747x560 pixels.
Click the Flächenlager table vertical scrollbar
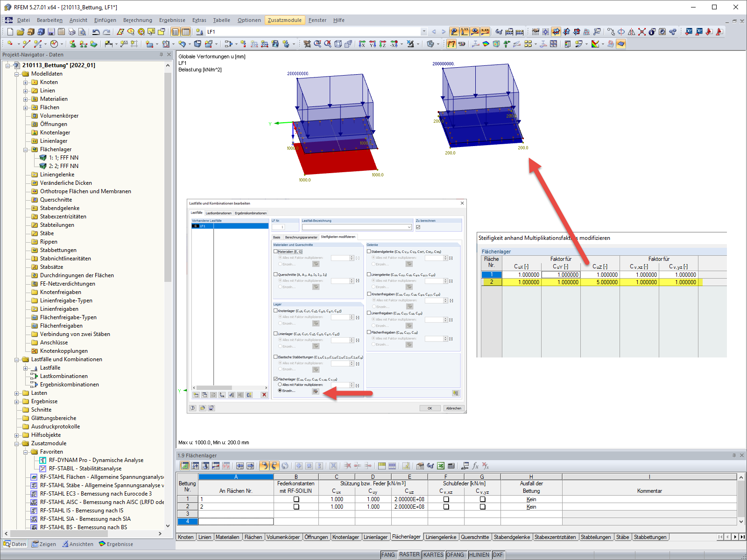click(741, 499)
